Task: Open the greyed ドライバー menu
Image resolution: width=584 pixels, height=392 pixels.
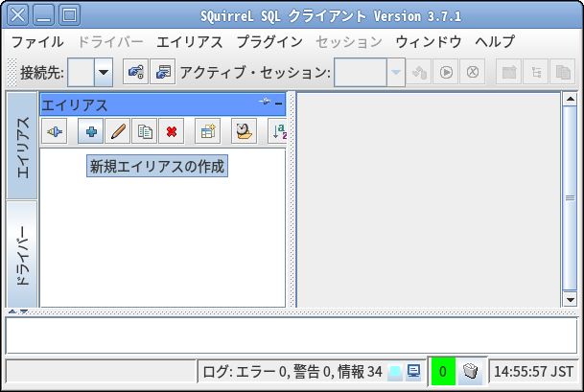Action: click(x=110, y=42)
